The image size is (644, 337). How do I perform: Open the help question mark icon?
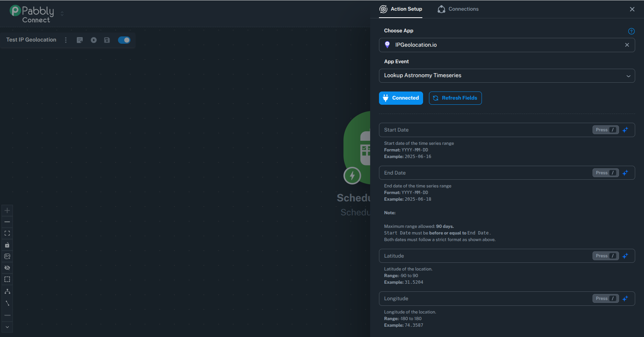632,31
